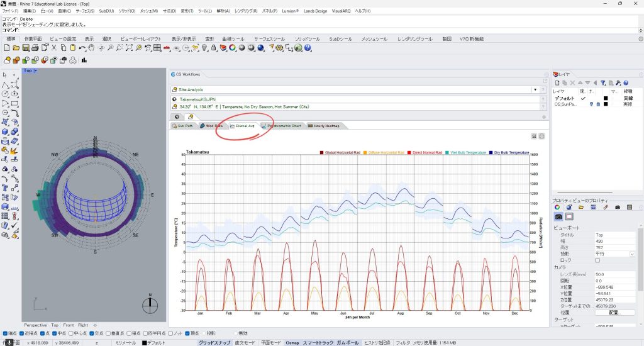Open the layer filter funnel icon

tap(602, 82)
